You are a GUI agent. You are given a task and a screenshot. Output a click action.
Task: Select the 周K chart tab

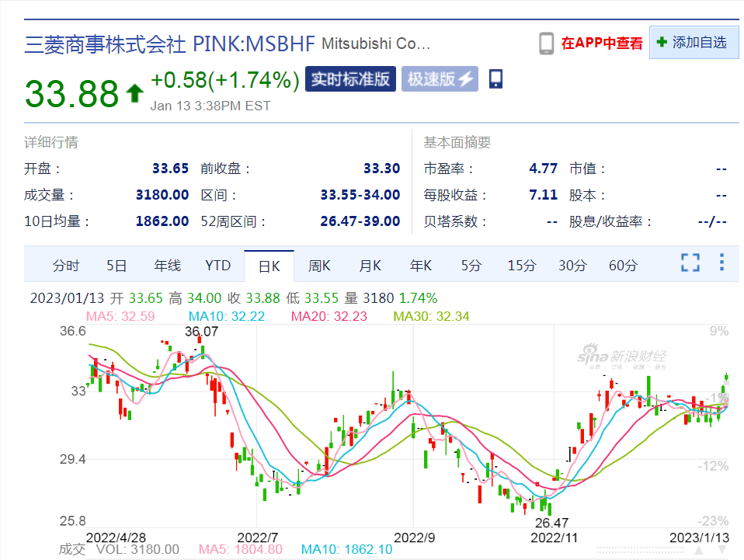[319, 266]
